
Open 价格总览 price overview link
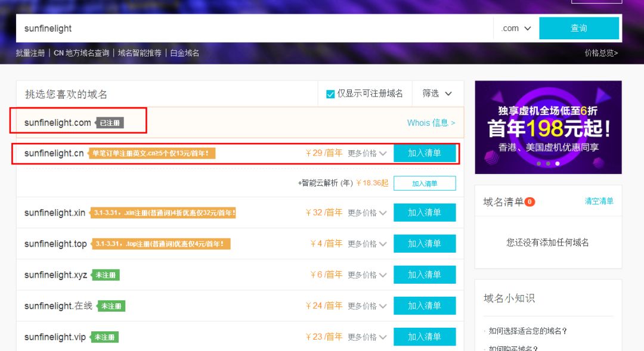[601, 53]
